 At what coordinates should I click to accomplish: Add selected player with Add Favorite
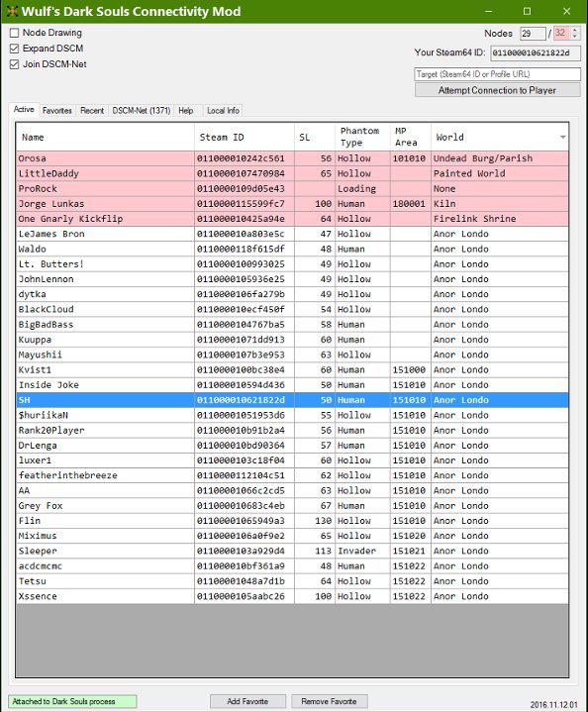pyautogui.click(x=247, y=701)
